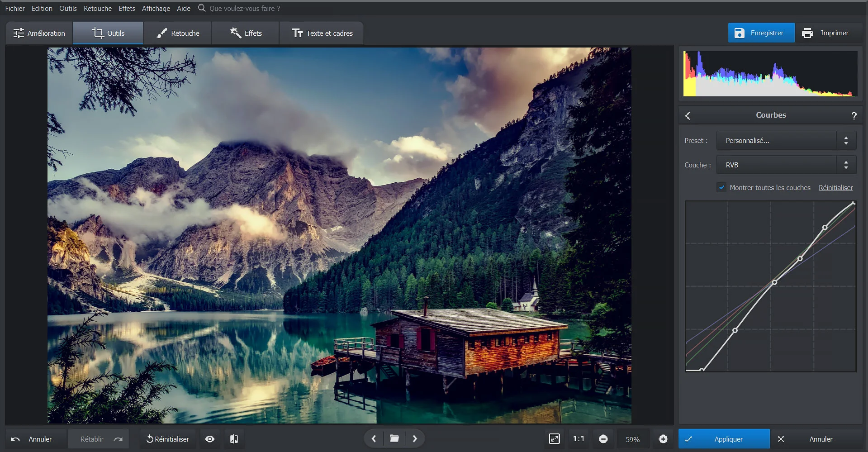Switch to the Amélioration tab

click(39, 33)
